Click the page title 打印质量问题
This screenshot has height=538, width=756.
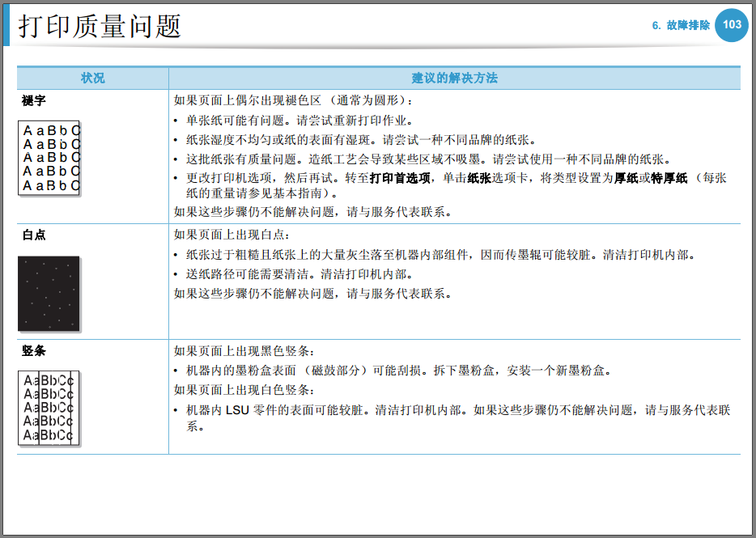click(x=100, y=26)
